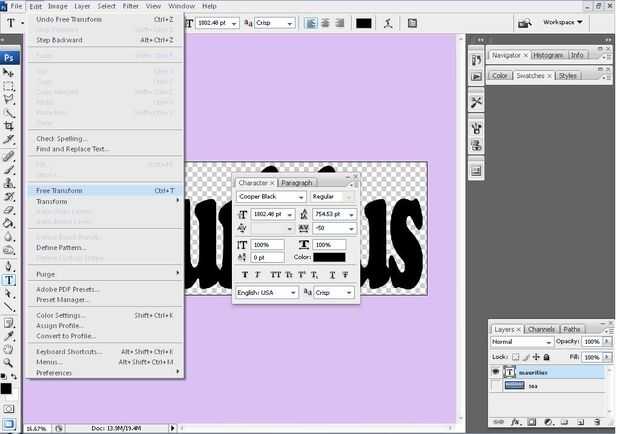The height and width of the screenshot is (434, 620).
Task: Click the black text color swatch in options bar
Action: [x=364, y=23]
